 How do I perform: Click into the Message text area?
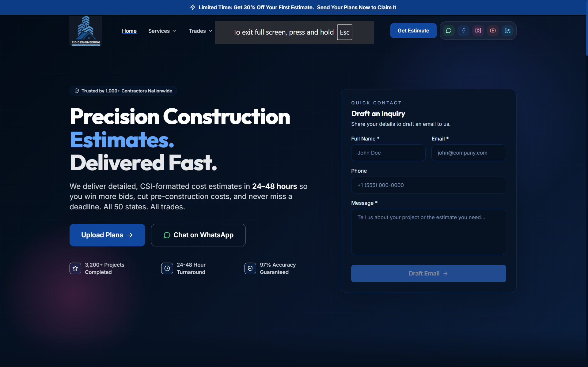[x=428, y=232]
